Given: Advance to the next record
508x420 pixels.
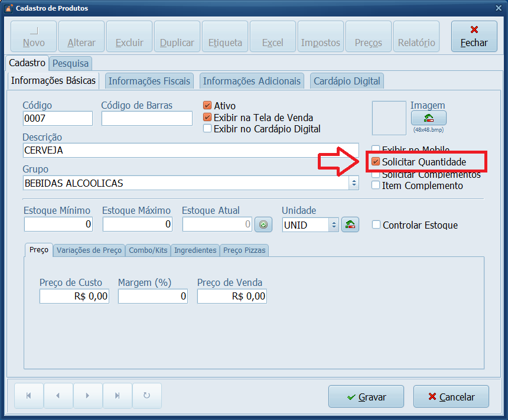Looking at the screenshot, I should point(87,396).
